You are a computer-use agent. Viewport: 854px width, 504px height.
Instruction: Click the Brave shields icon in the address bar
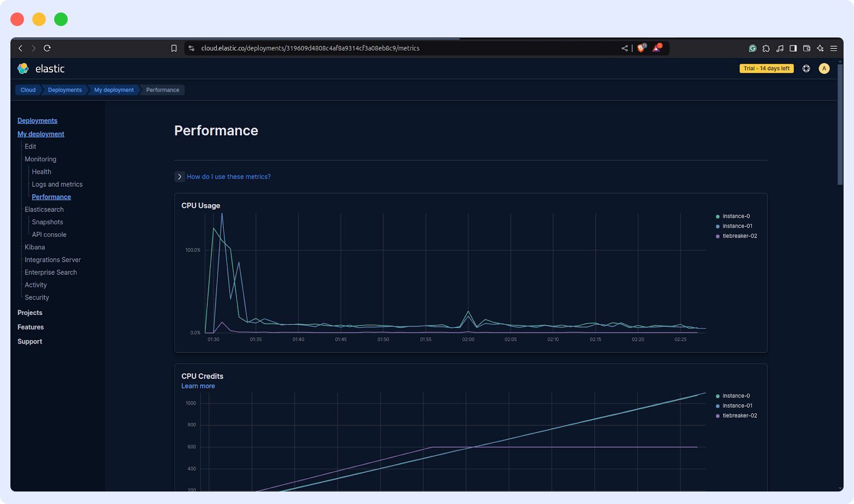click(640, 48)
